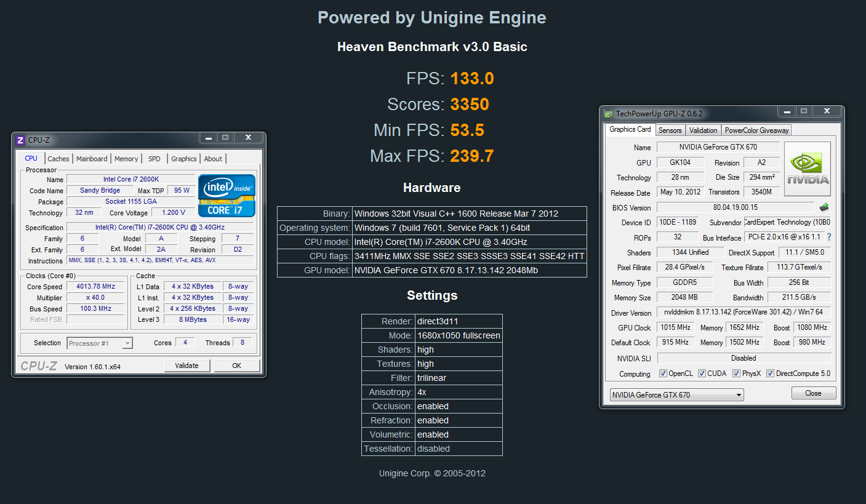Minimize the CPU-Z window

(209, 138)
